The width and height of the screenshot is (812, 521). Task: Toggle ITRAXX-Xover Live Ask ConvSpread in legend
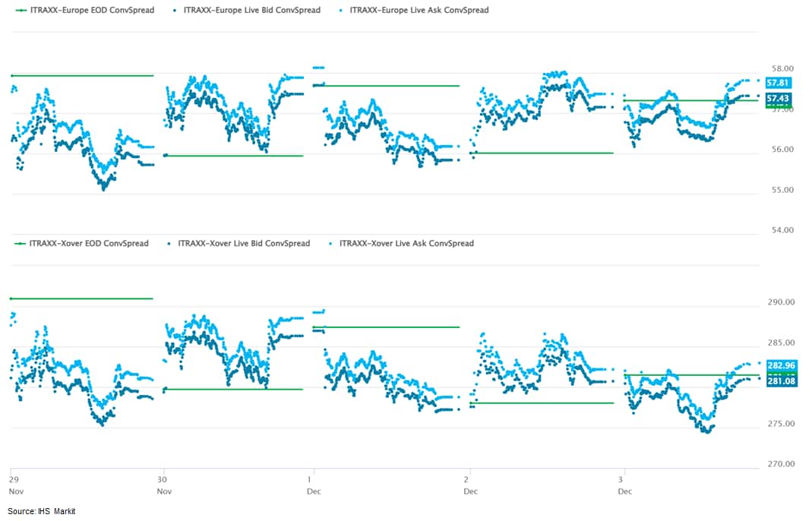pos(406,244)
